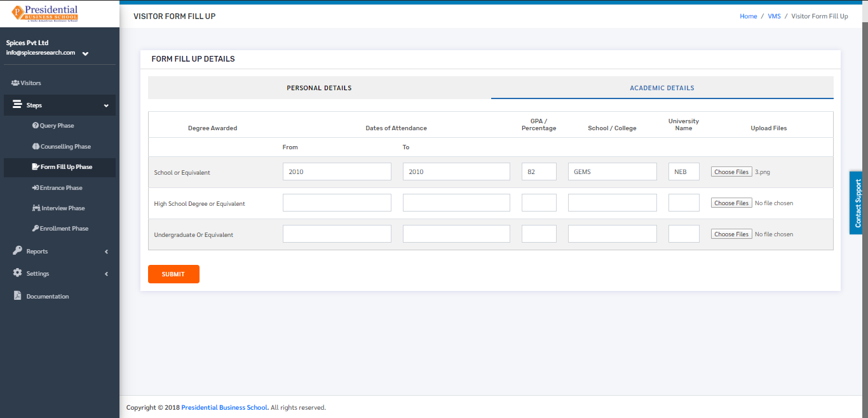This screenshot has width=868, height=418.
Task: Click the Interview Phase icon
Action: tap(36, 208)
